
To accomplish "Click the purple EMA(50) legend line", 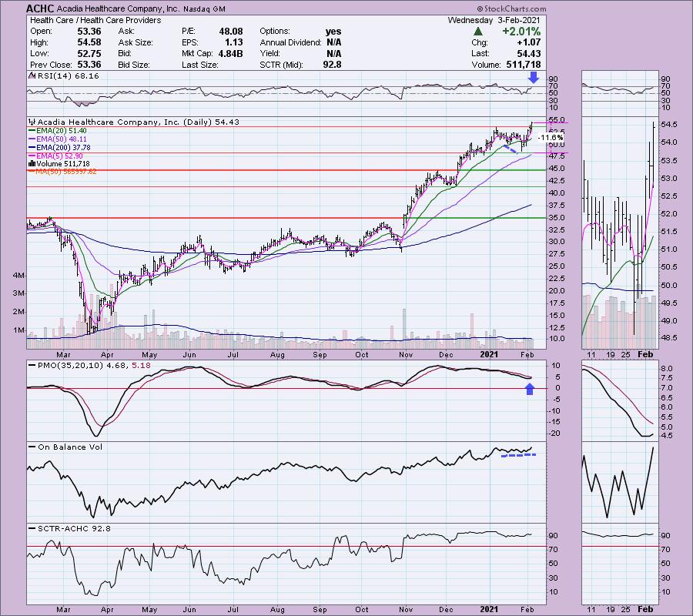I will (32, 139).
